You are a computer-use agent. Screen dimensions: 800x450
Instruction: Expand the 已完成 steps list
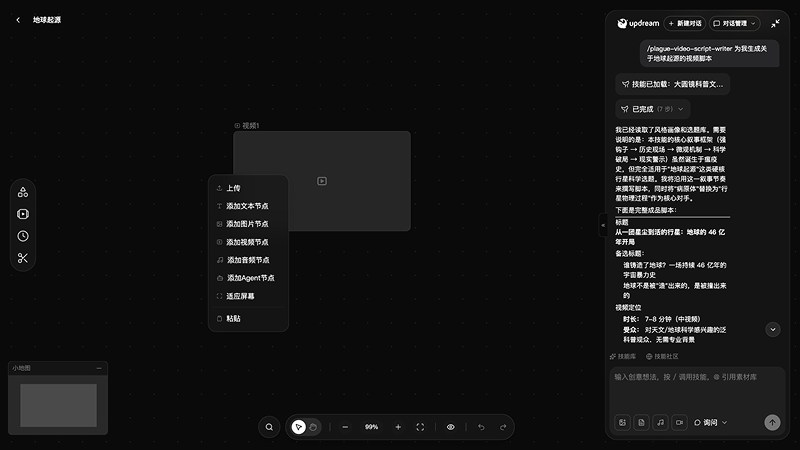653,109
